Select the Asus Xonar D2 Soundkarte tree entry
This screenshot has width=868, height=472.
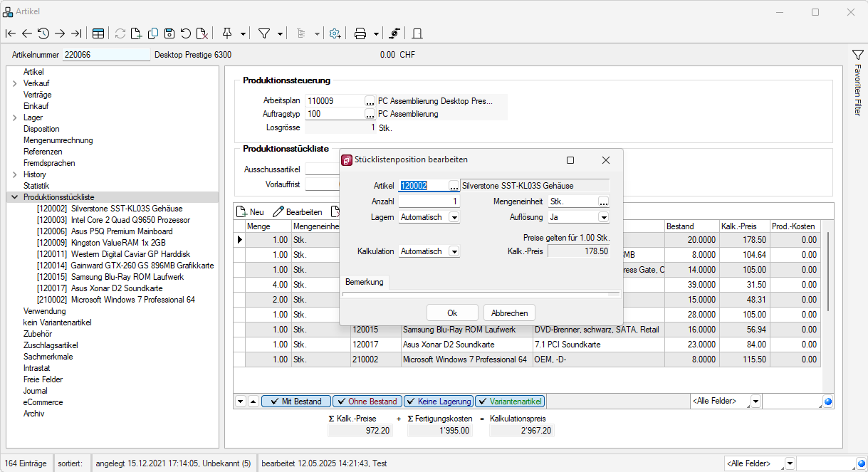click(100, 288)
